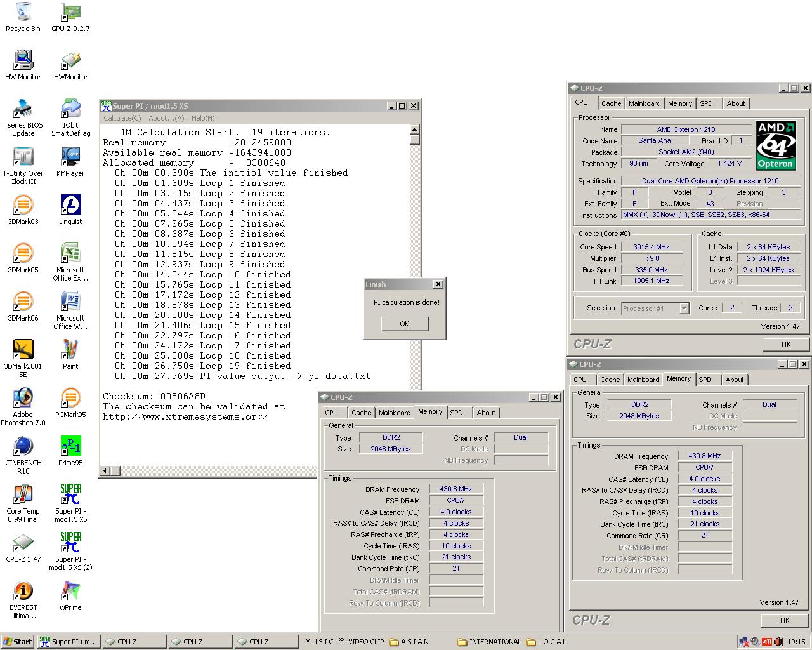Viewport: 812px width, 650px height.
Task: Open INTERNATIONAL folder on taskbar
Action: coord(489,642)
